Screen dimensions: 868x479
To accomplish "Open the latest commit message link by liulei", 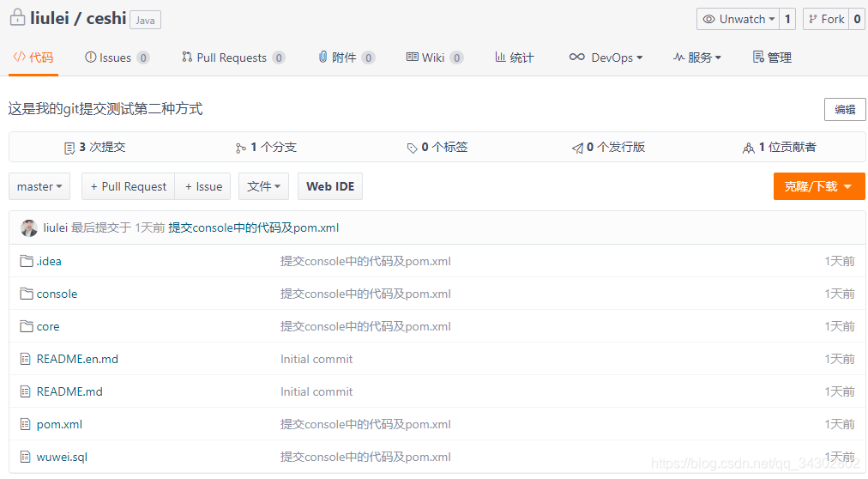I will pos(254,227).
